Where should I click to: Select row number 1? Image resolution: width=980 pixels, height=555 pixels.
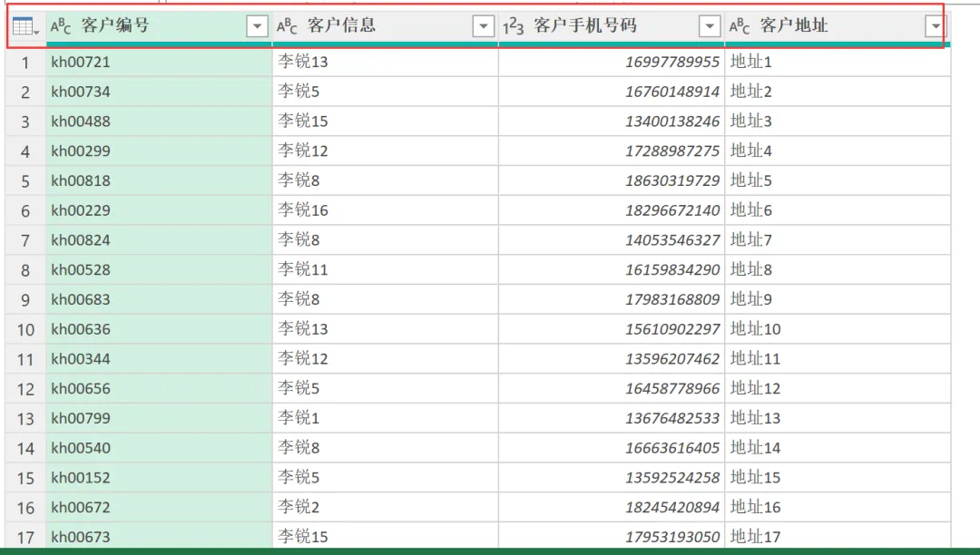[x=25, y=63]
